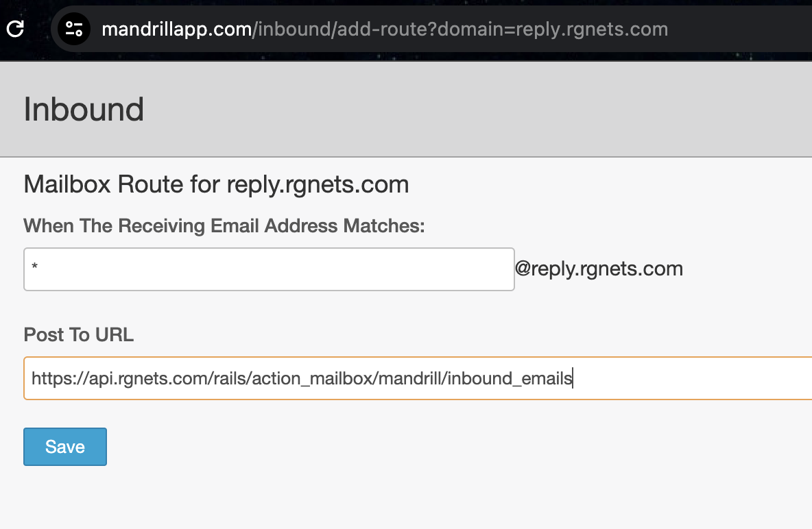Open the site information icon

point(73,29)
